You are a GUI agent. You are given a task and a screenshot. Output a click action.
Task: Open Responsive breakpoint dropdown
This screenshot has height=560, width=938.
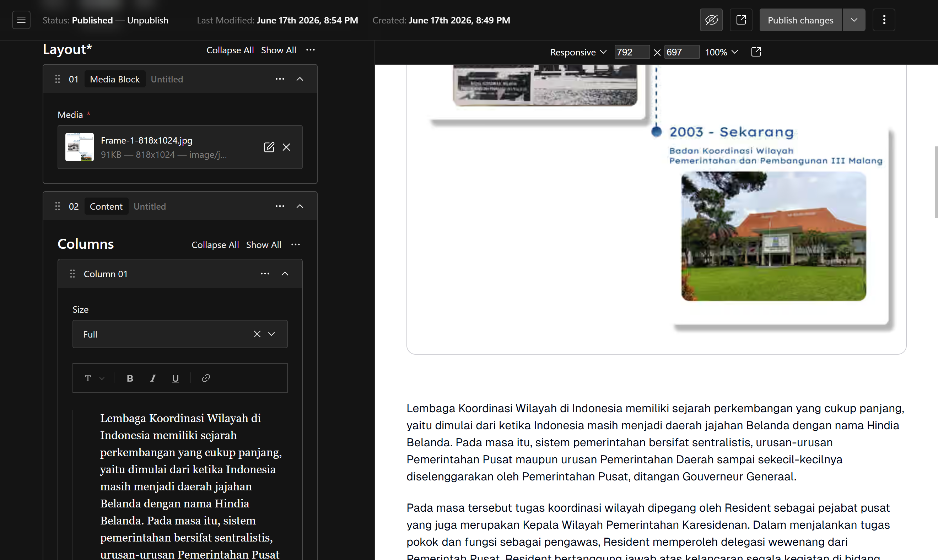(x=578, y=52)
